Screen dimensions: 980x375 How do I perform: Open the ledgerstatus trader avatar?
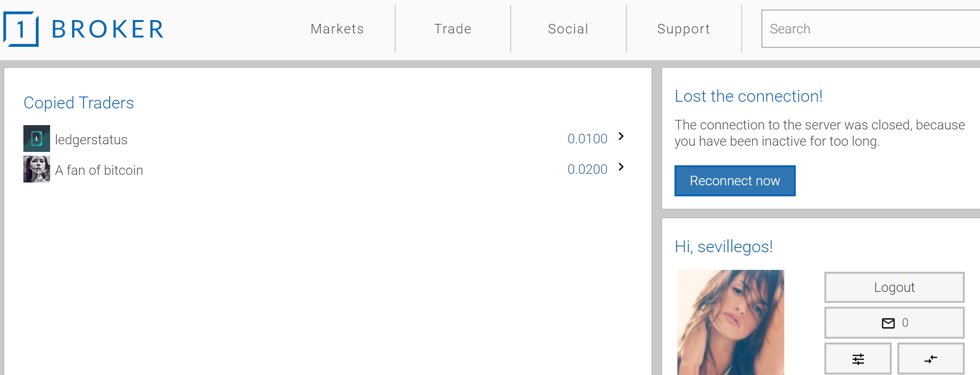pyautogui.click(x=37, y=139)
